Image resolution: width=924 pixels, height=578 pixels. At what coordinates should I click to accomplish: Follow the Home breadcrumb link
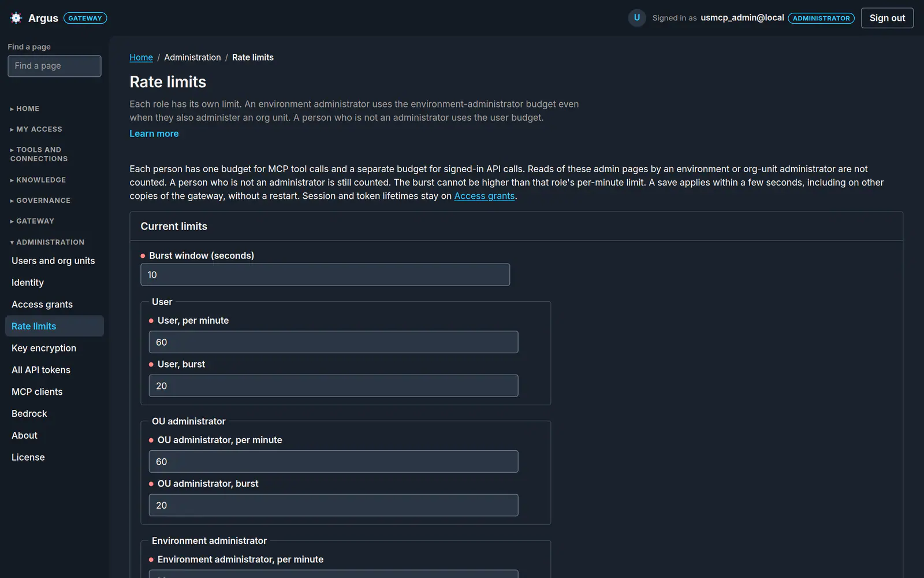141,57
